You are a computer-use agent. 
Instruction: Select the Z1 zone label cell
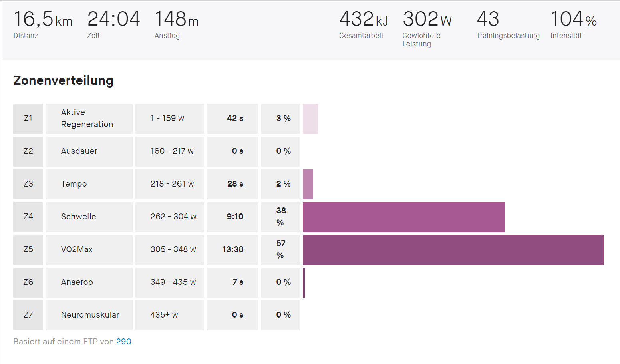28,119
